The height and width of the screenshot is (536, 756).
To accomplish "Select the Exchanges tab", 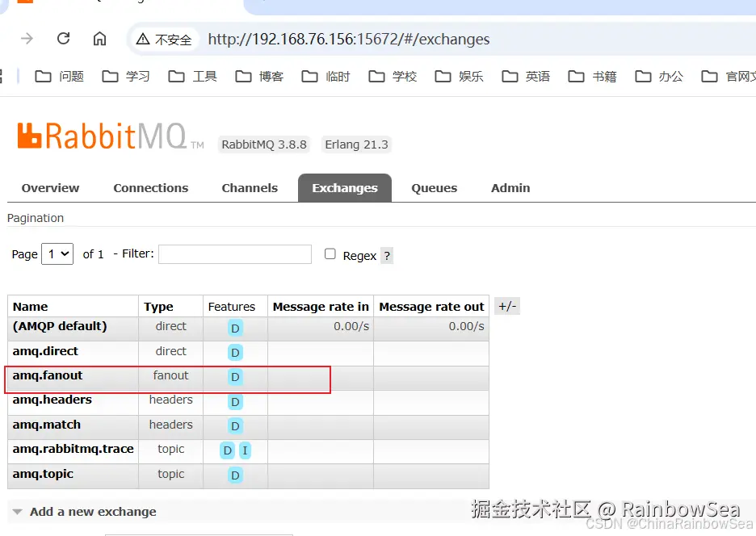I will tap(345, 188).
